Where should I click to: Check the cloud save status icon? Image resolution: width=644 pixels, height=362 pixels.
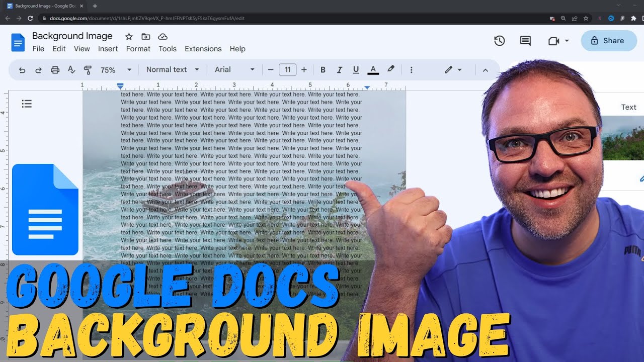(163, 36)
